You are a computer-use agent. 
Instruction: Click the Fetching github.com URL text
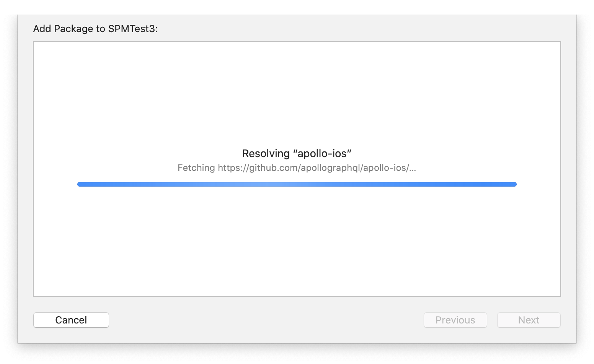tap(297, 168)
